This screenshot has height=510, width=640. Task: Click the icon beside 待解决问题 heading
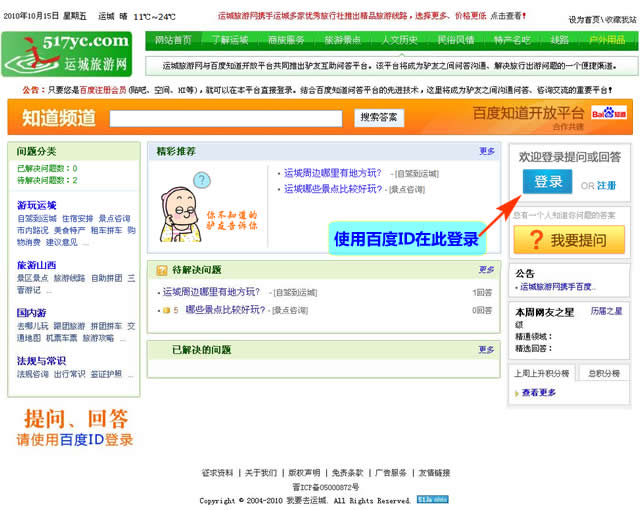tap(162, 270)
